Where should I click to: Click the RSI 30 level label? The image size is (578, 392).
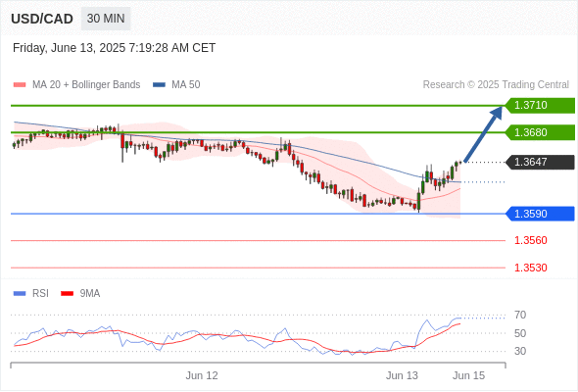click(520, 351)
